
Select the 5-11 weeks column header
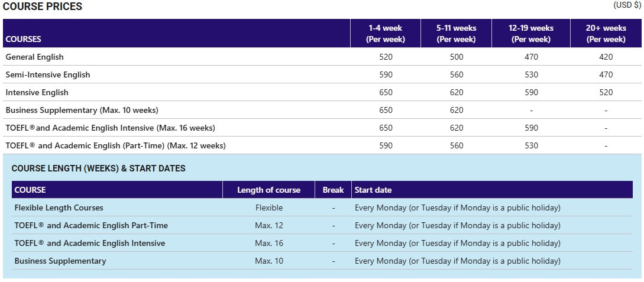(x=456, y=34)
